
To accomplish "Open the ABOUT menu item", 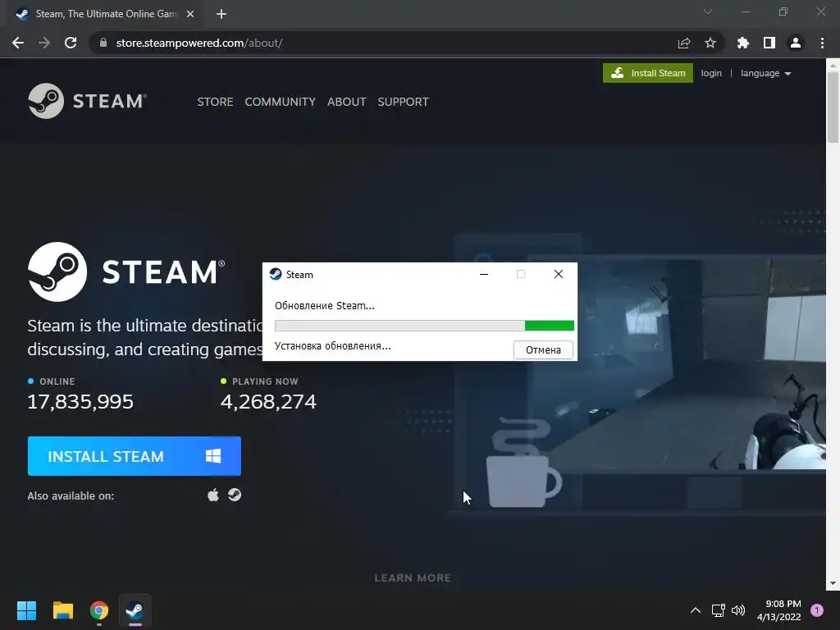I will tap(347, 102).
